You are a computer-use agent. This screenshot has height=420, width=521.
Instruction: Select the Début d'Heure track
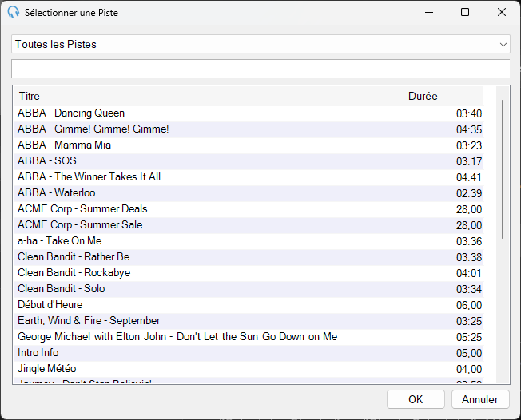click(249, 305)
